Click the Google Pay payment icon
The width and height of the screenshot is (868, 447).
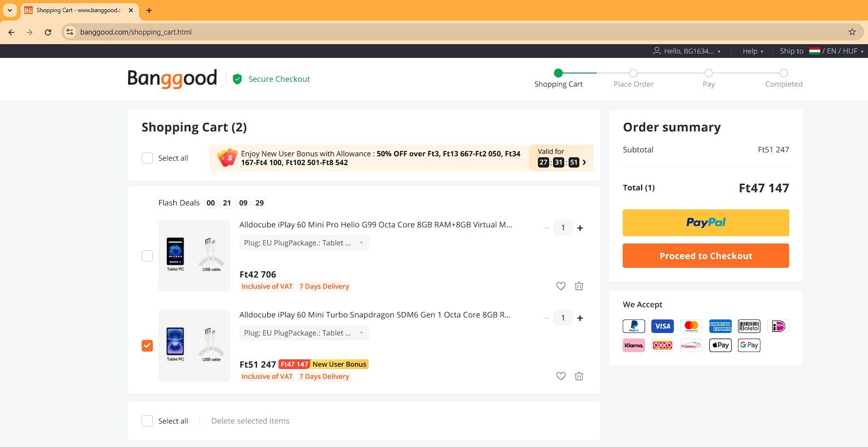pyautogui.click(x=749, y=345)
